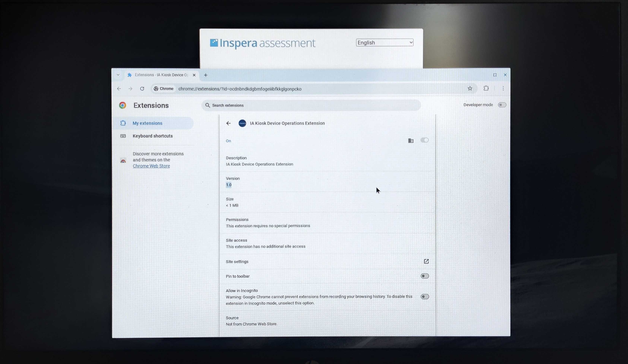
Task: Click "This extension has no additional site access"
Action: point(265,246)
